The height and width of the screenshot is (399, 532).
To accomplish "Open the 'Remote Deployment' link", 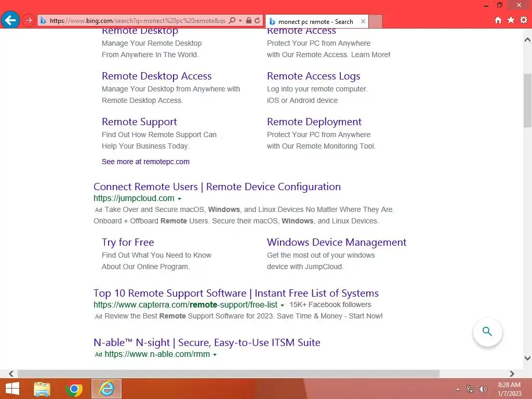I will [x=314, y=122].
